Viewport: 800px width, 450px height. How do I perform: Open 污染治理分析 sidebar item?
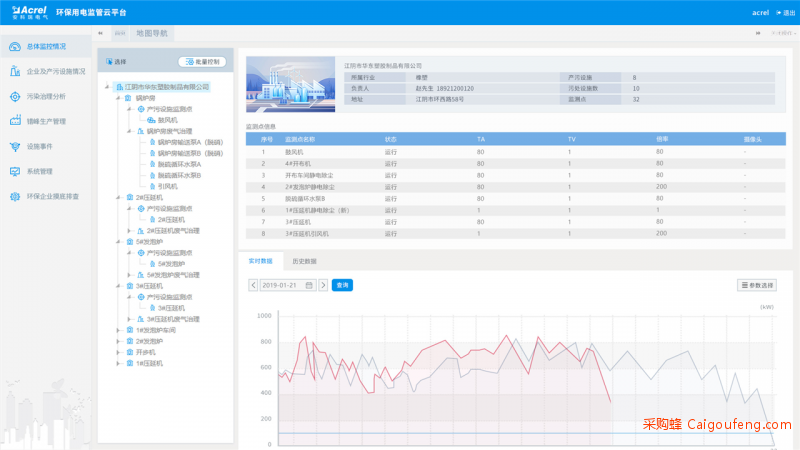[x=45, y=96]
